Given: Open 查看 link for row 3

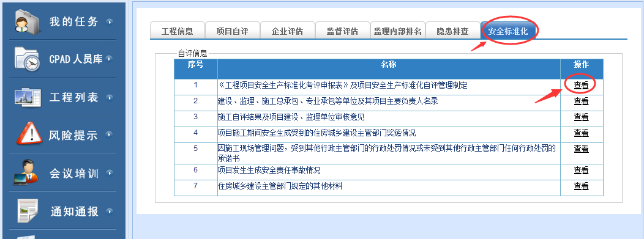Looking at the screenshot, I should click(581, 117).
